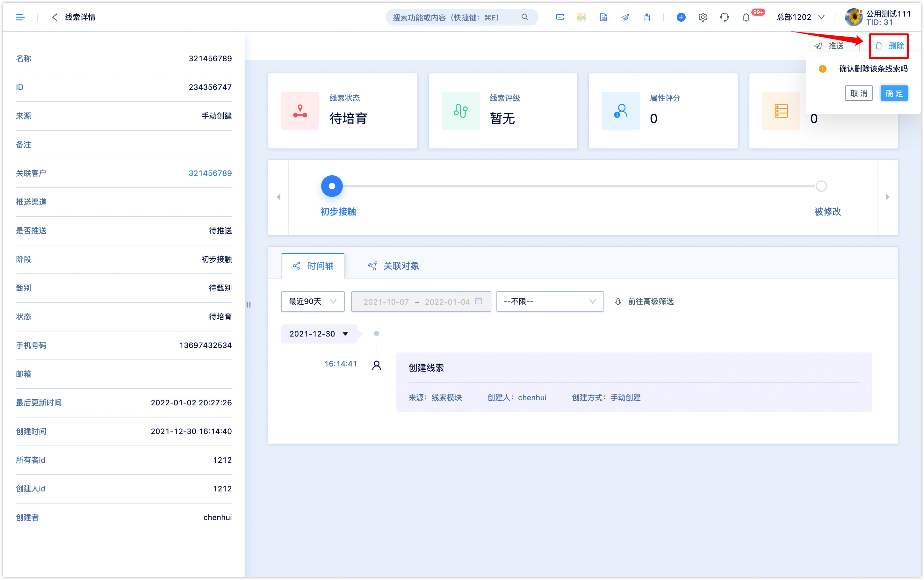Click the 线索状态 red status icon

point(300,111)
